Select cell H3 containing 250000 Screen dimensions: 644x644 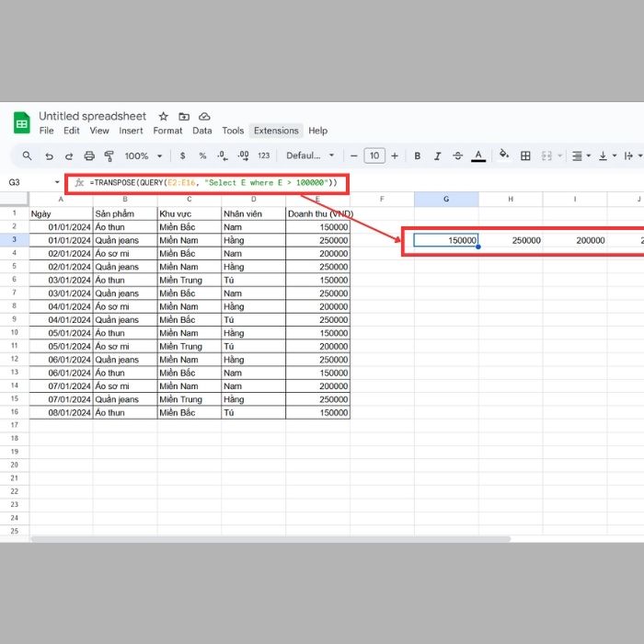click(x=511, y=240)
